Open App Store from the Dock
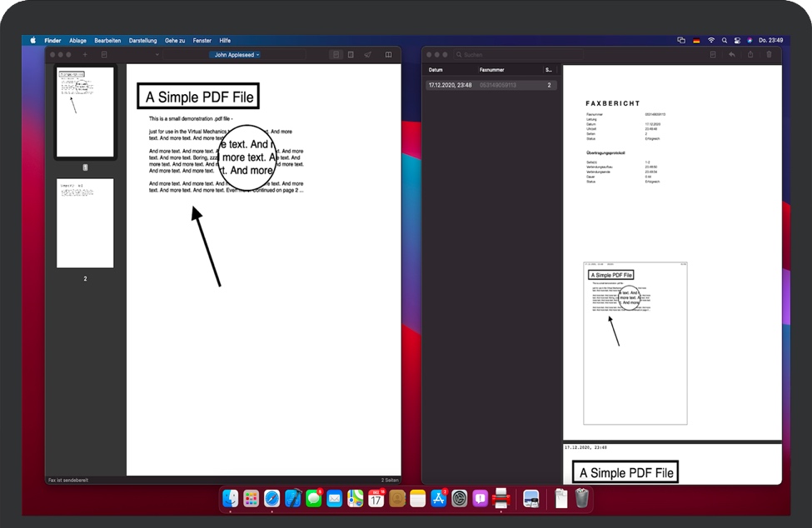 point(439,499)
